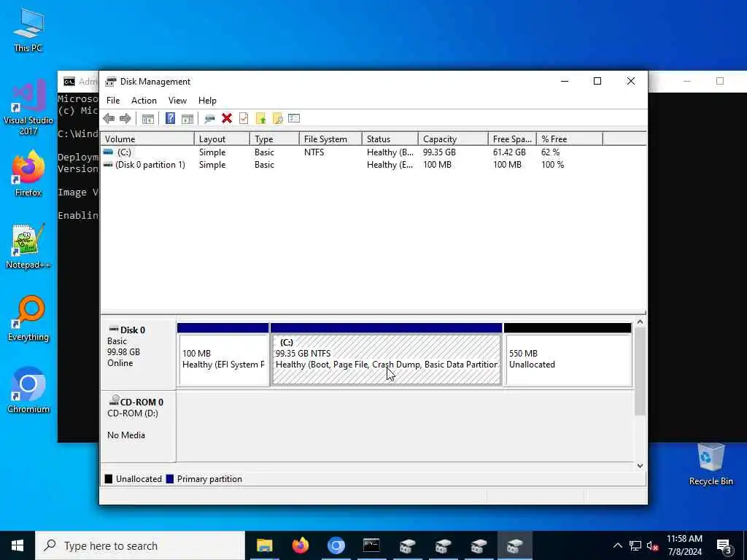The image size is (747, 560).
Task: Sort by the % Free column header
Action: 570,139
